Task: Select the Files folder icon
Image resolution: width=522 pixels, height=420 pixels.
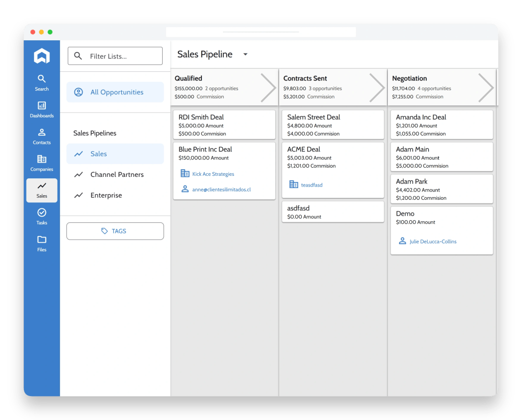Action: (x=41, y=240)
